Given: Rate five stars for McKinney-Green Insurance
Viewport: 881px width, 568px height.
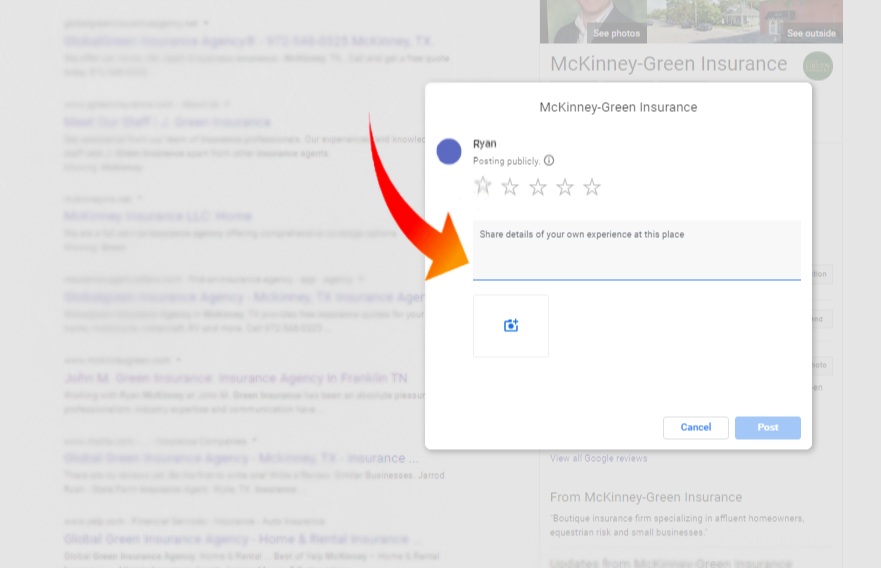Looking at the screenshot, I should [592, 187].
